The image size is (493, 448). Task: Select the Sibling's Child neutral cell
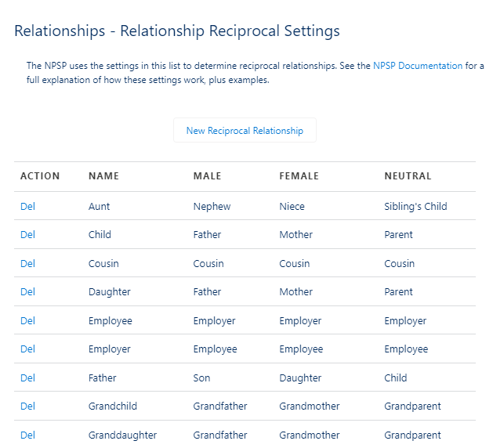click(x=415, y=206)
